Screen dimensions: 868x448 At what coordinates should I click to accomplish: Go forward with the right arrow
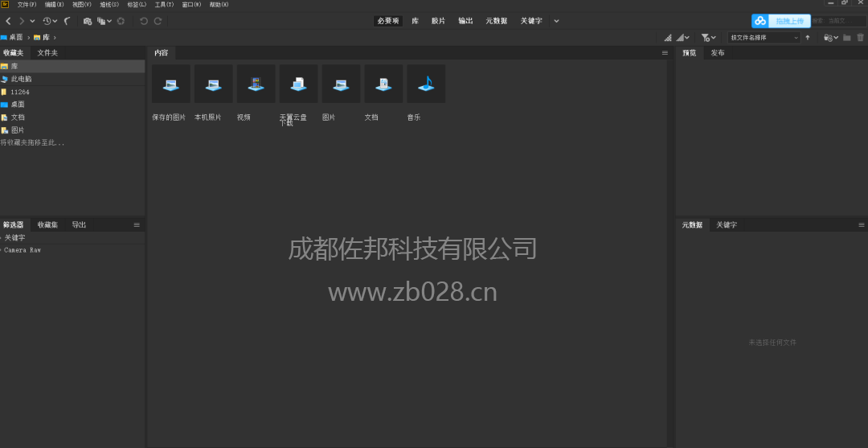coord(22,21)
